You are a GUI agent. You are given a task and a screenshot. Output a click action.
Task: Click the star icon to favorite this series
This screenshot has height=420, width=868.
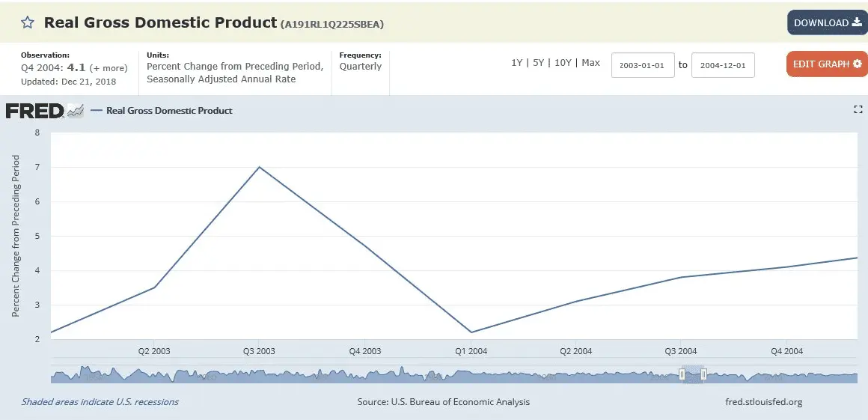pos(27,22)
